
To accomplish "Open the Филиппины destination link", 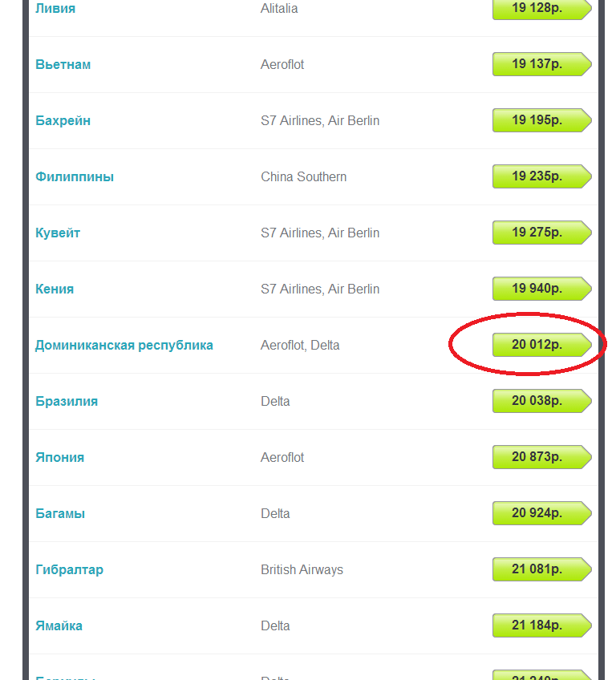I will (75, 177).
